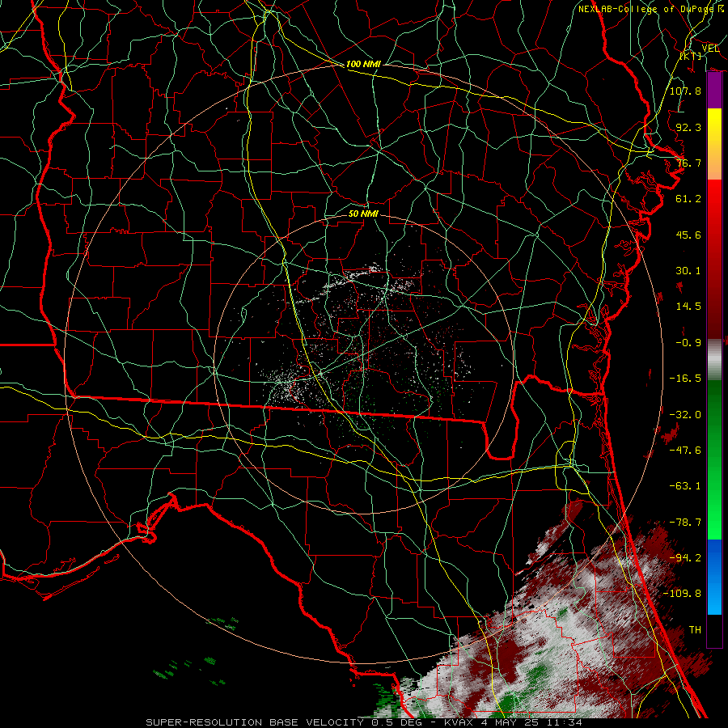Viewport: 728px width, 728px height.
Task: Click the VEL legend title
Action: (710, 49)
